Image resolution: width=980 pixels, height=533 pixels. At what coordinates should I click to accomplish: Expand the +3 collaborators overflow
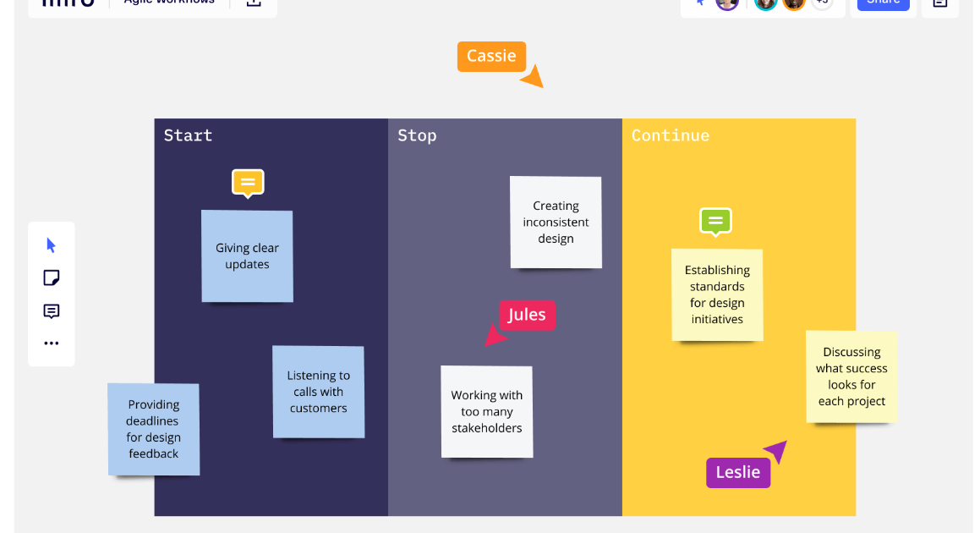tap(821, 3)
